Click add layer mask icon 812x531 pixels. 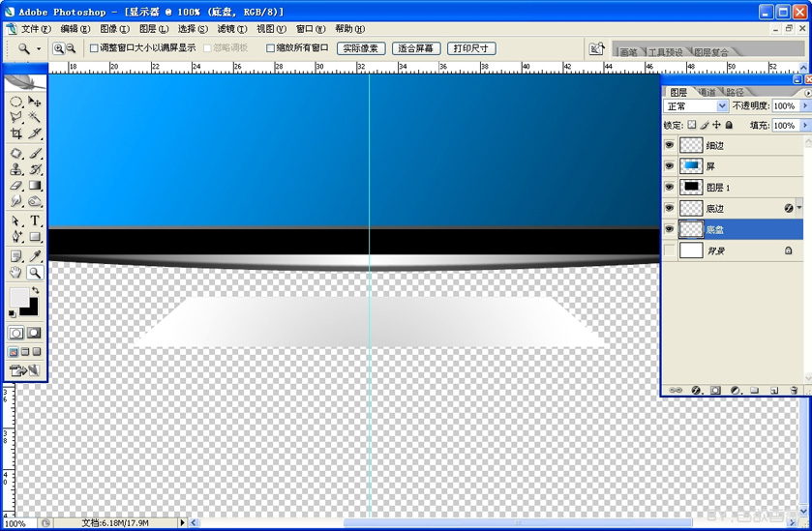715,390
